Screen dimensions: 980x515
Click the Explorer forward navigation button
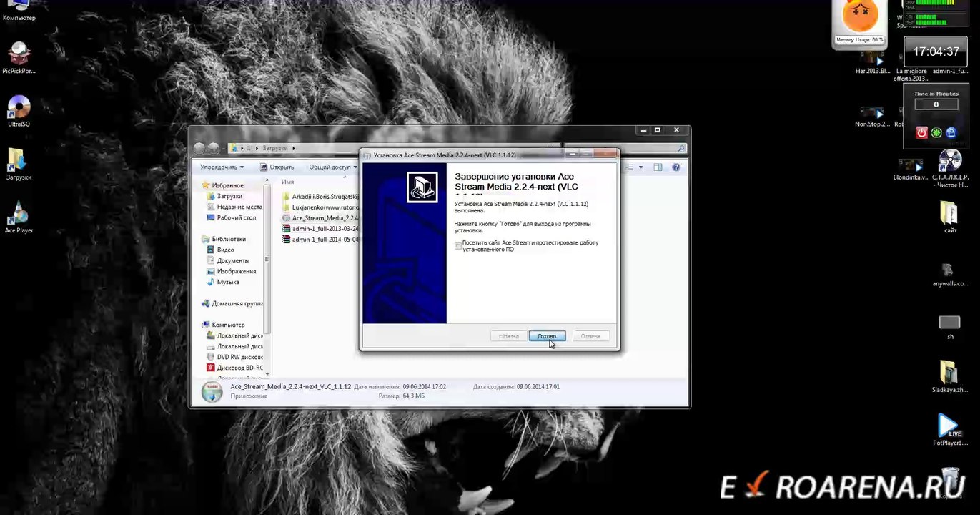[x=213, y=148]
